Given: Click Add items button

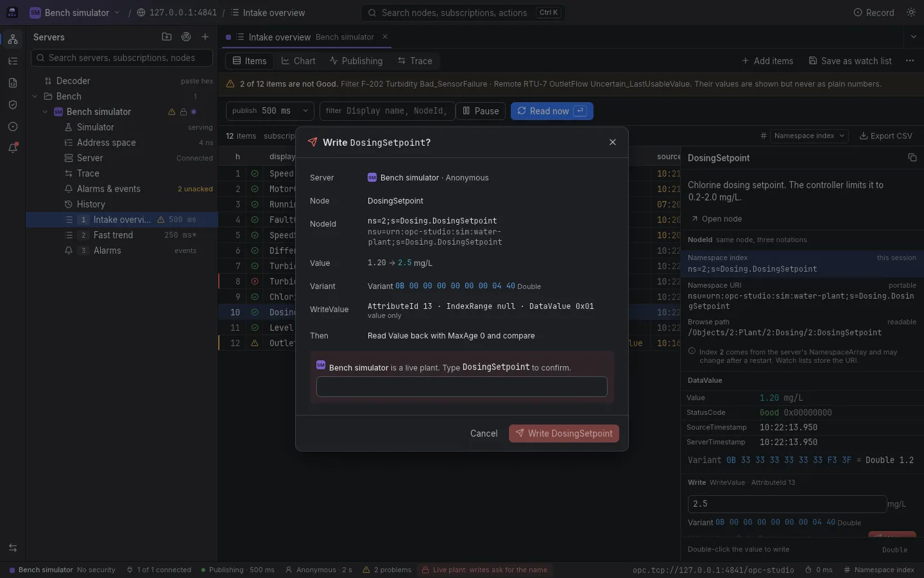Looking at the screenshot, I should point(767,61).
